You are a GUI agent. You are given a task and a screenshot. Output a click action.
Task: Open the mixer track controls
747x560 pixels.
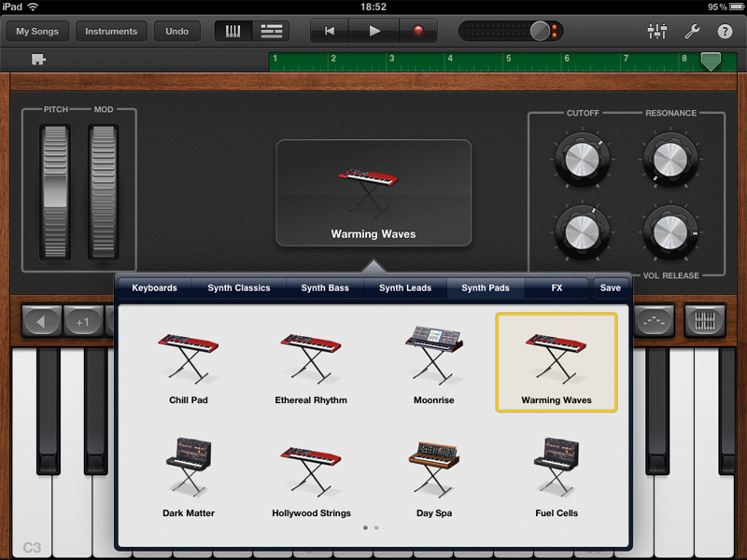click(x=657, y=32)
